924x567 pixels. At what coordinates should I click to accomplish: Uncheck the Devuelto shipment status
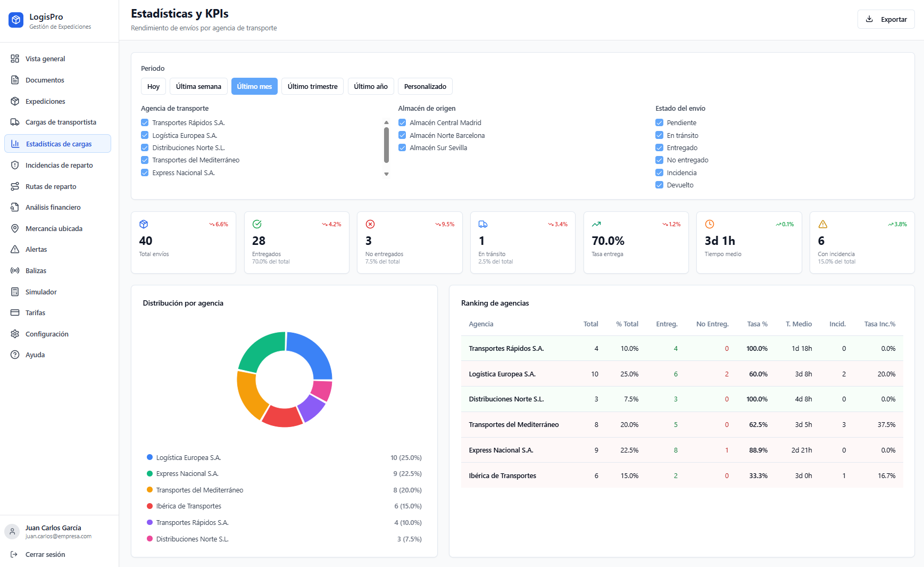pos(659,185)
